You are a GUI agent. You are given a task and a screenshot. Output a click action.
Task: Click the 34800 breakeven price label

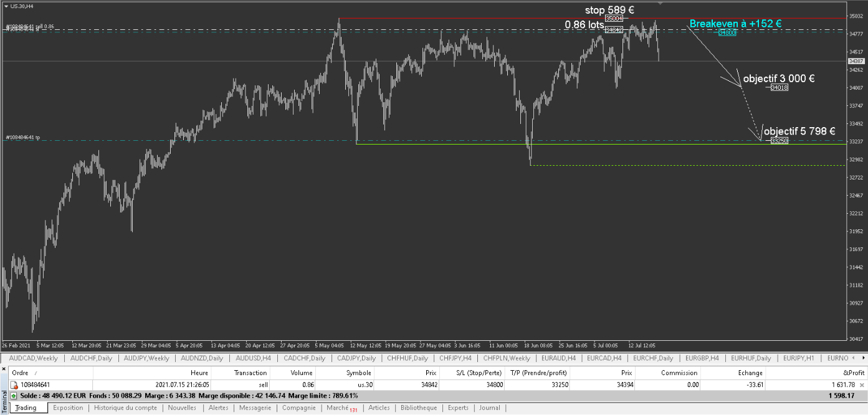tap(727, 32)
